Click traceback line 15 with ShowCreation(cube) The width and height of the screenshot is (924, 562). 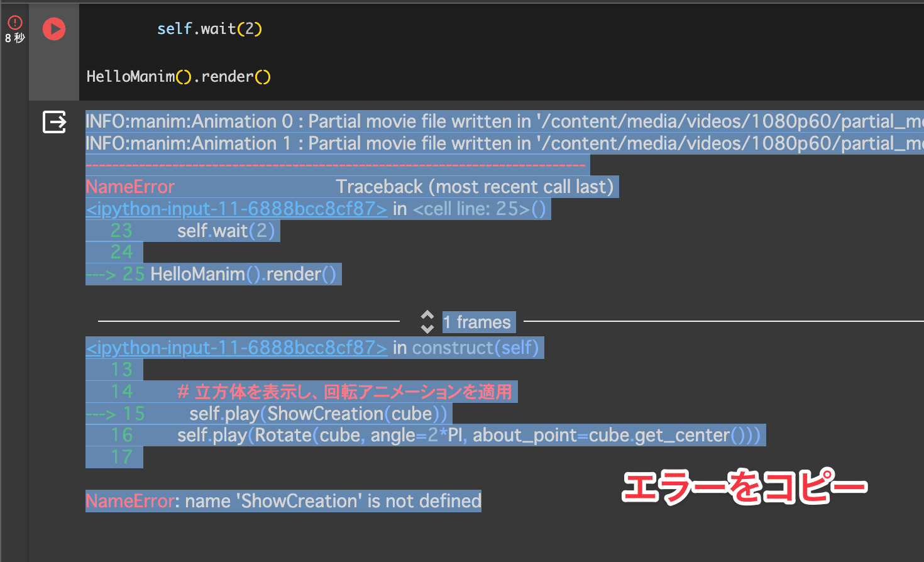(317, 414)
